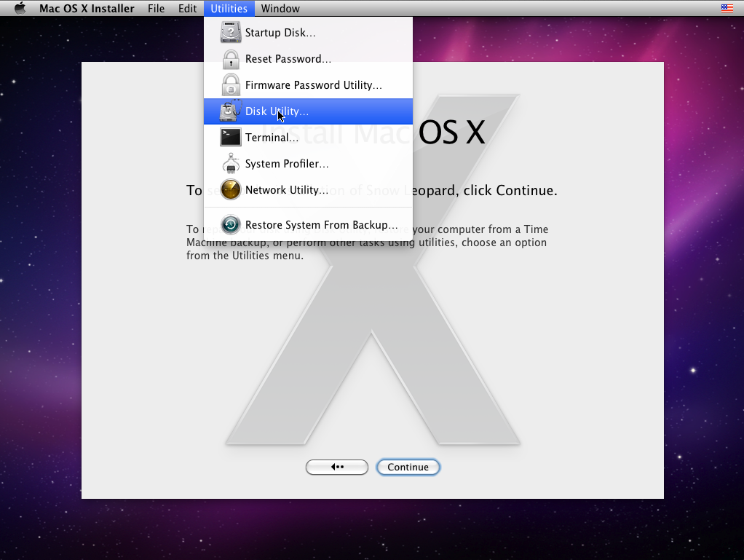Click the Network Utility radar icon

tap(231, 190)
